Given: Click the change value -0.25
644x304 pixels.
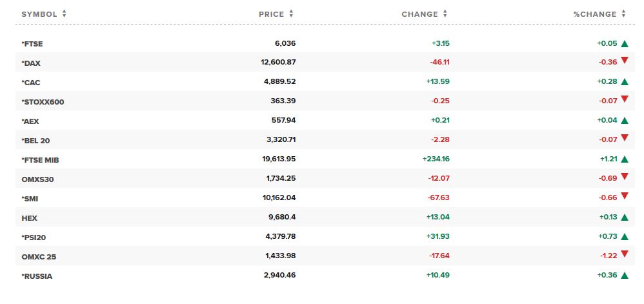Looking at the screenshot, I should coord(440,101).
